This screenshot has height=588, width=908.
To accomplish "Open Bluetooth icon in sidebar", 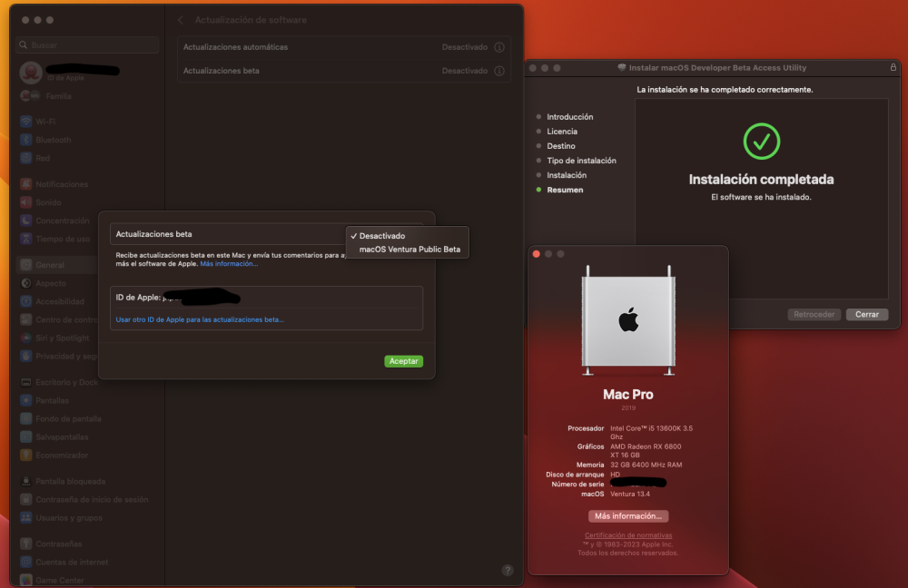I will (26, 140).
